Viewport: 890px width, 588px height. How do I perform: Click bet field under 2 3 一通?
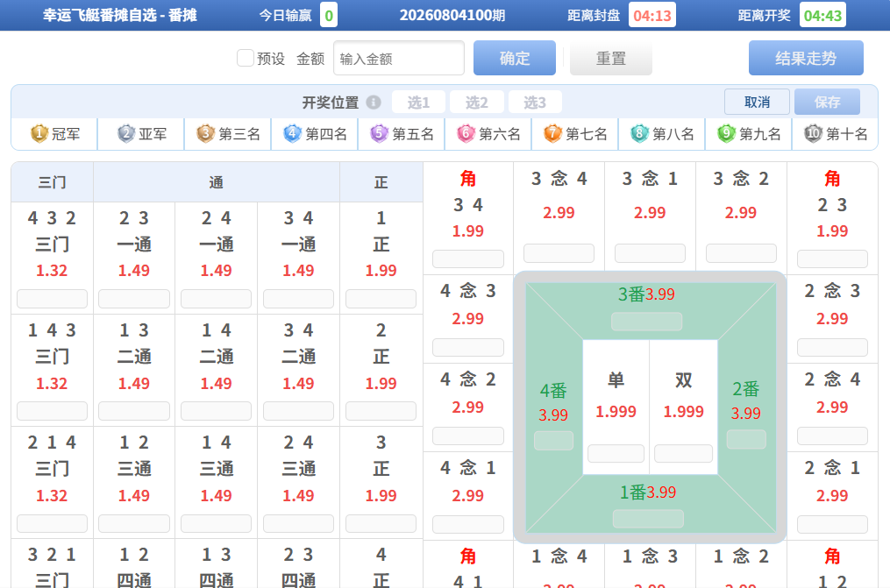coord(134,299)
